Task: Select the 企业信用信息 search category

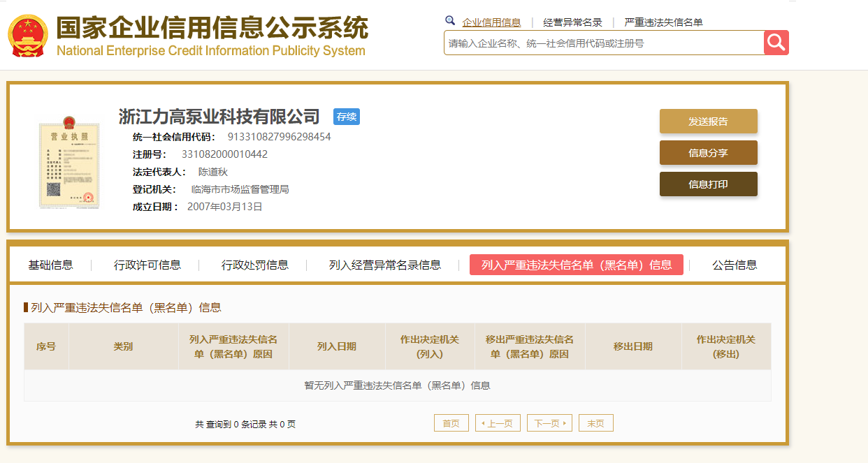Action: coord(491,22)
